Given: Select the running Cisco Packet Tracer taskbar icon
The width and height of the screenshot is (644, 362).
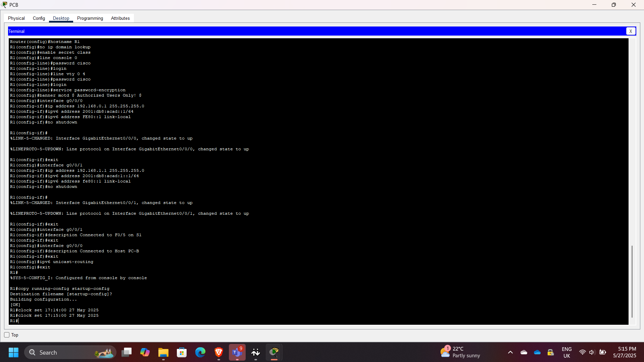Looking at the screenshot, I should 274,352.
